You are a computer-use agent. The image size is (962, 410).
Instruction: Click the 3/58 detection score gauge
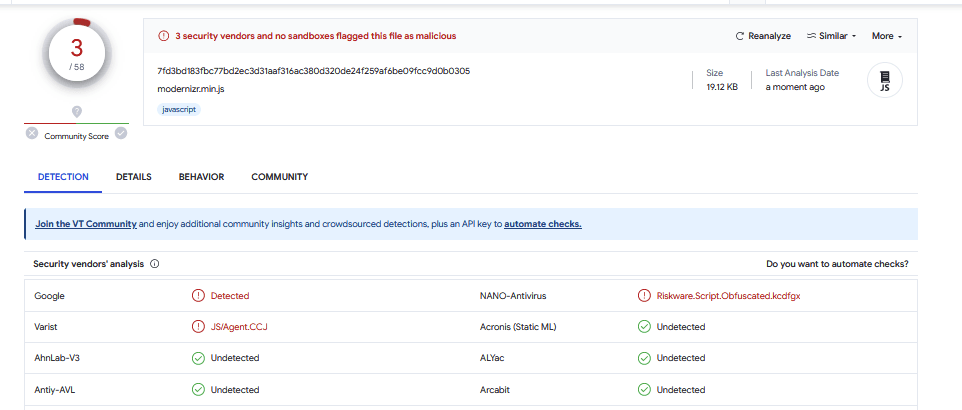77,55
